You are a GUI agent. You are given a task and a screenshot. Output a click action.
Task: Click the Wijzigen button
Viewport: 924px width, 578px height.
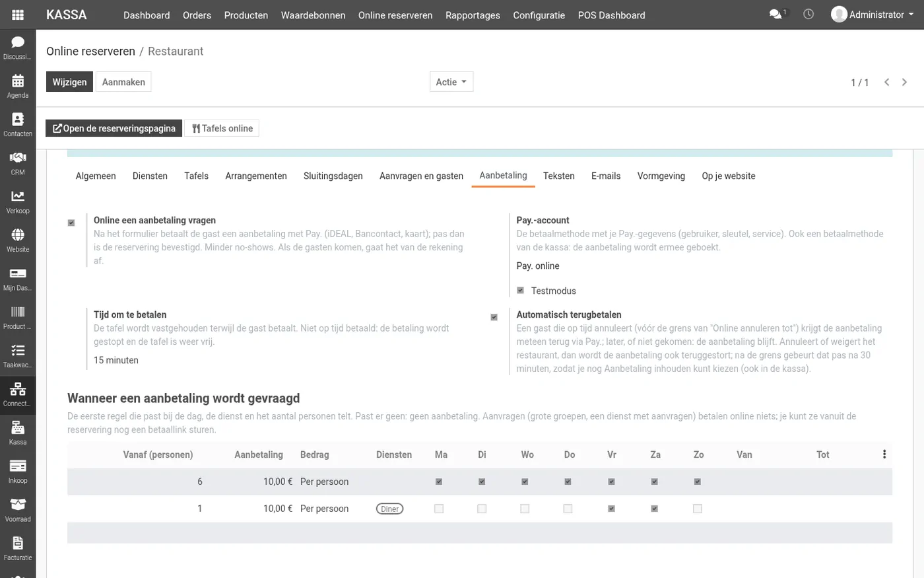pos(69,82)
